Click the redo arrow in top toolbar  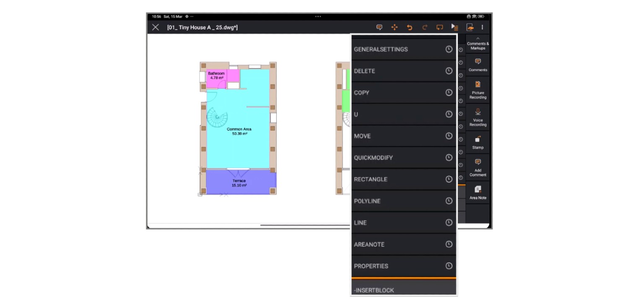425,27
